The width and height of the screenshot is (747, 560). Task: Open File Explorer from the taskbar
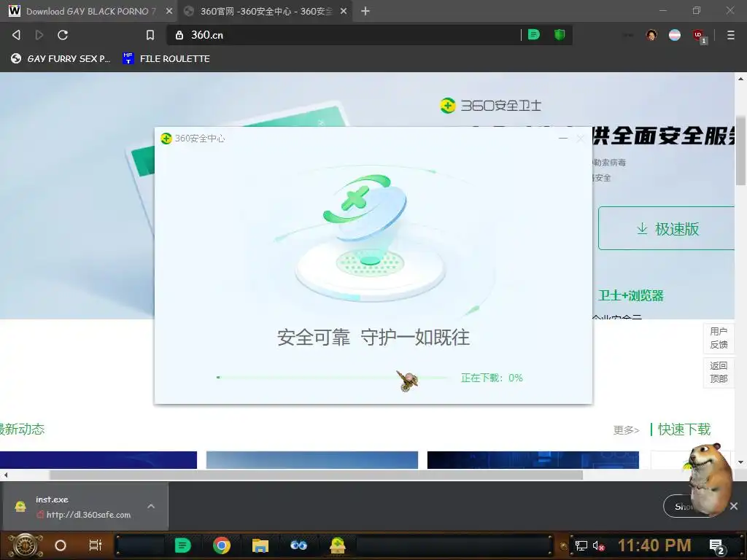tap(260, 545)
